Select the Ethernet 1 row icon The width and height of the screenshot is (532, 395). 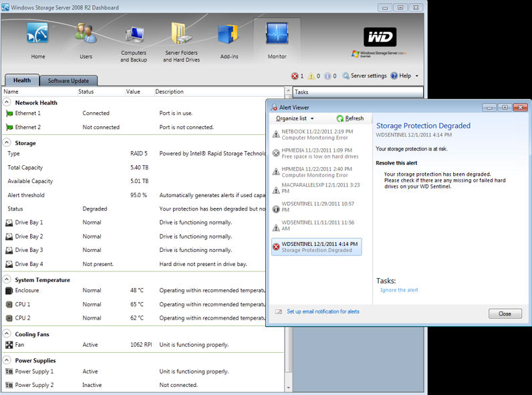[9, 114]
